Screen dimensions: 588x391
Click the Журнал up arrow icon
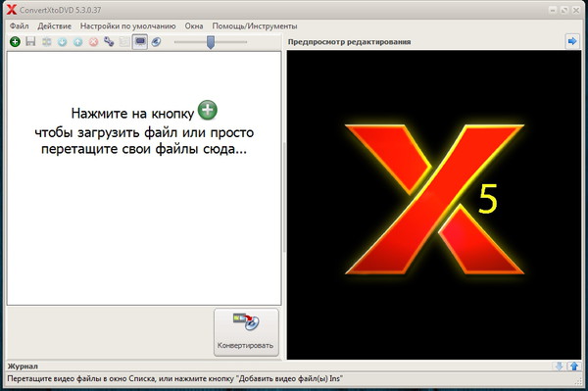(x=573, y=367)
